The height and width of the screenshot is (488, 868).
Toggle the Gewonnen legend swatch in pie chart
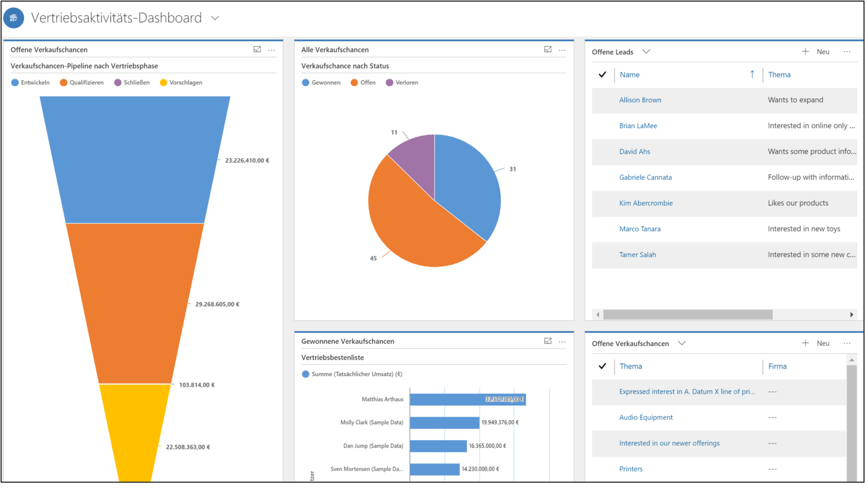tap(306, 83)
